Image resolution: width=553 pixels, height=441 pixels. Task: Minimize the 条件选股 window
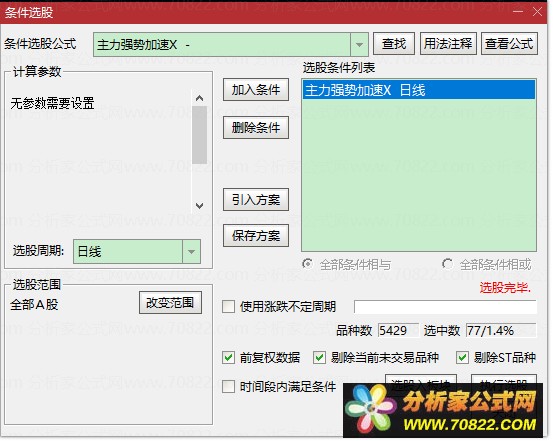518,12
